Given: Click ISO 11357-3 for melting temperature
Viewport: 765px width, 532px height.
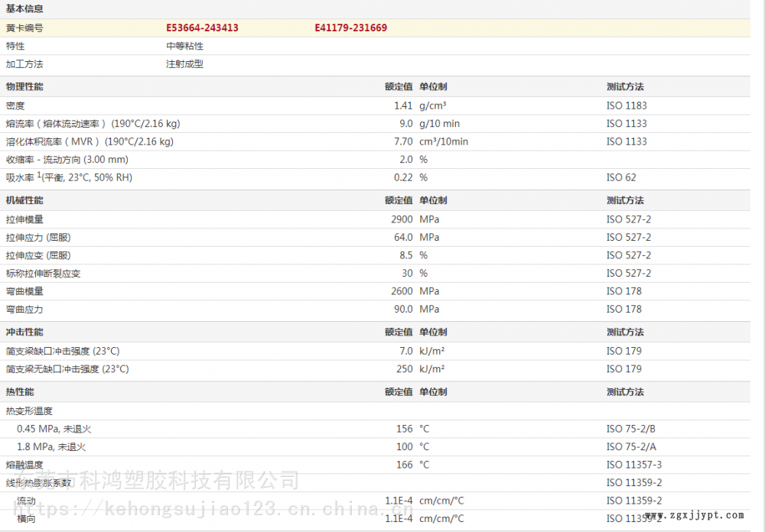Looking at the screenshot, I should coord(634,465).
